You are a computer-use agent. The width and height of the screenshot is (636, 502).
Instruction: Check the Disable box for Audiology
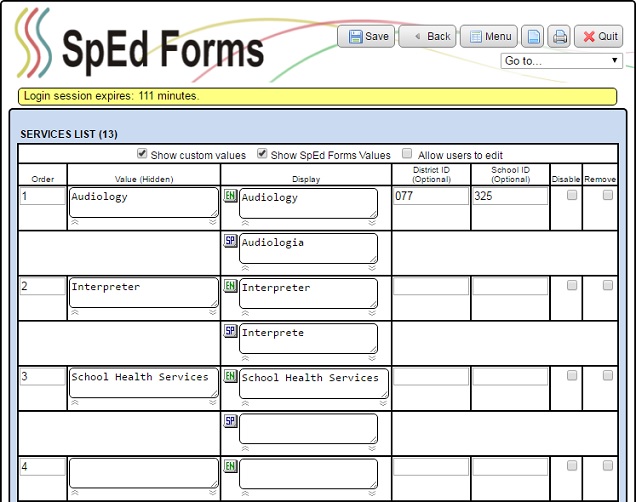pos(572,196)
